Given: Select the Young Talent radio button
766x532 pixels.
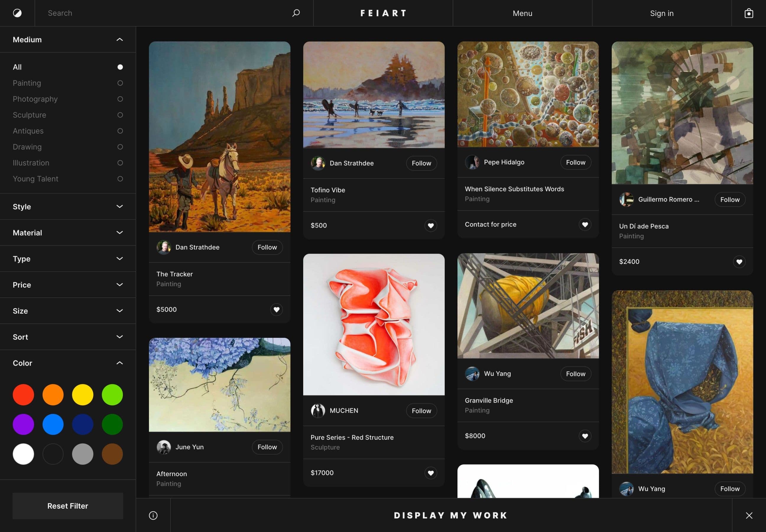Looking at the screenshot, I should (x=120, y=179).
